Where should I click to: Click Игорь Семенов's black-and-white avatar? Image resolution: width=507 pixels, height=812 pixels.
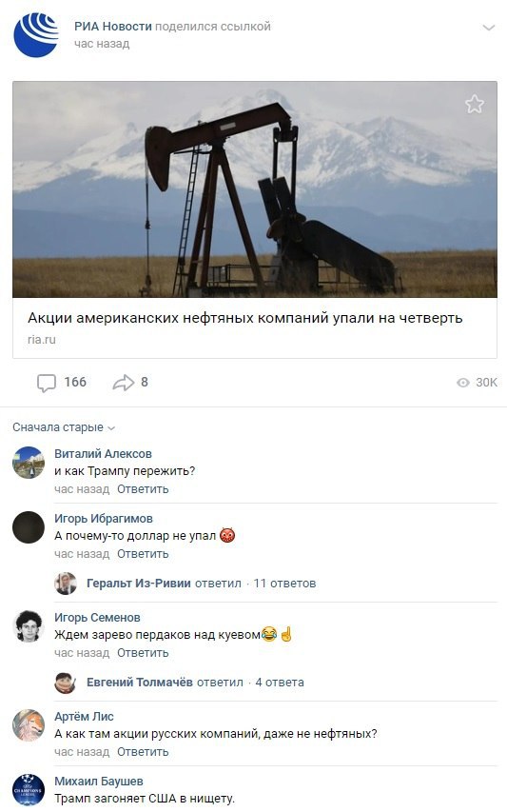click(29, 625)
